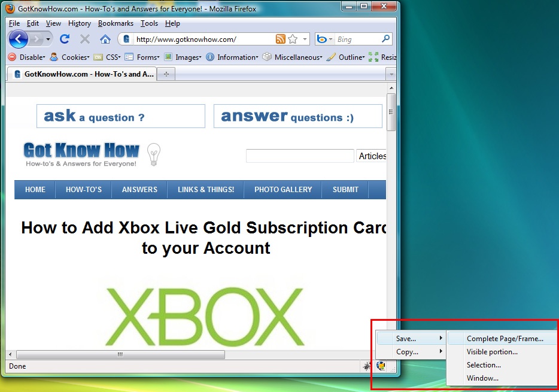Click the Stop loading X icon

(85, 39)
